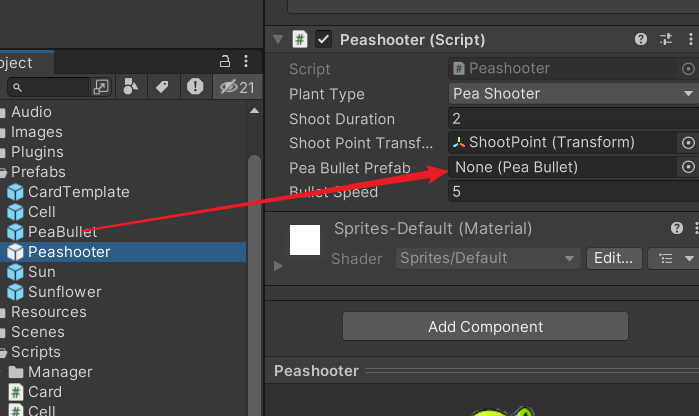Viewport: 699px width, 416px height.
Task: Click the Sprites-Default material white swatch
Action: coord(304,240)
